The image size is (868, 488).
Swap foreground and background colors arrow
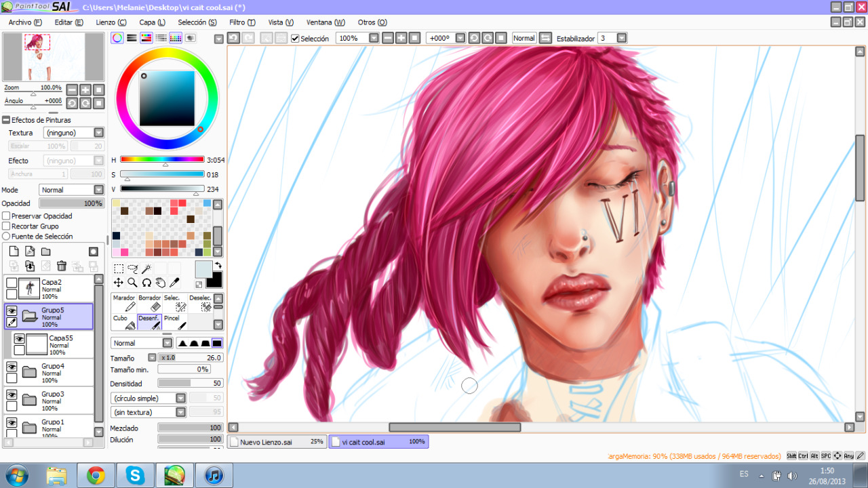(x=218, y=266)
